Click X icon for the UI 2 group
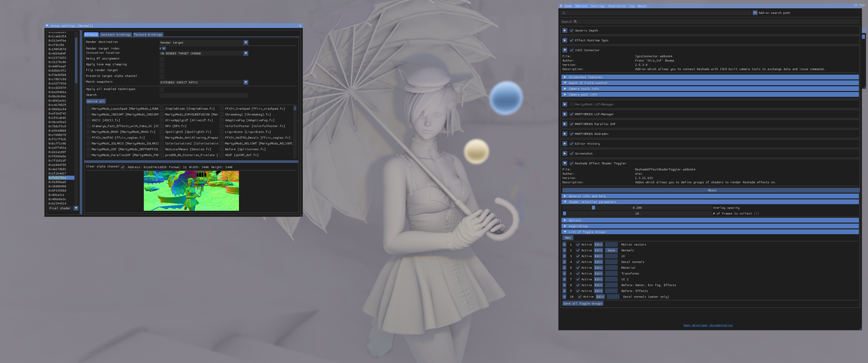 564,279
